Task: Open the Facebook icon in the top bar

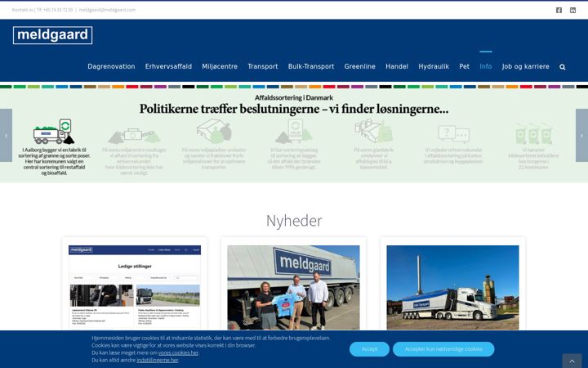Action: [559, 10]
